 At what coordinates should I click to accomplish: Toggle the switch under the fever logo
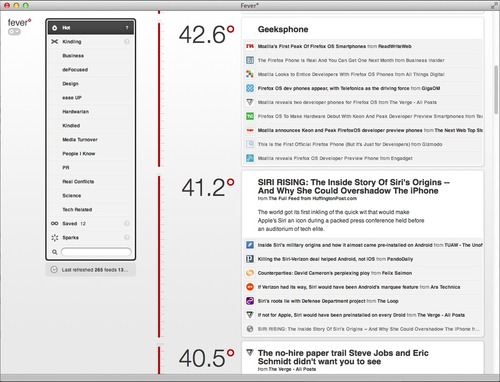[x=14, y=32]
